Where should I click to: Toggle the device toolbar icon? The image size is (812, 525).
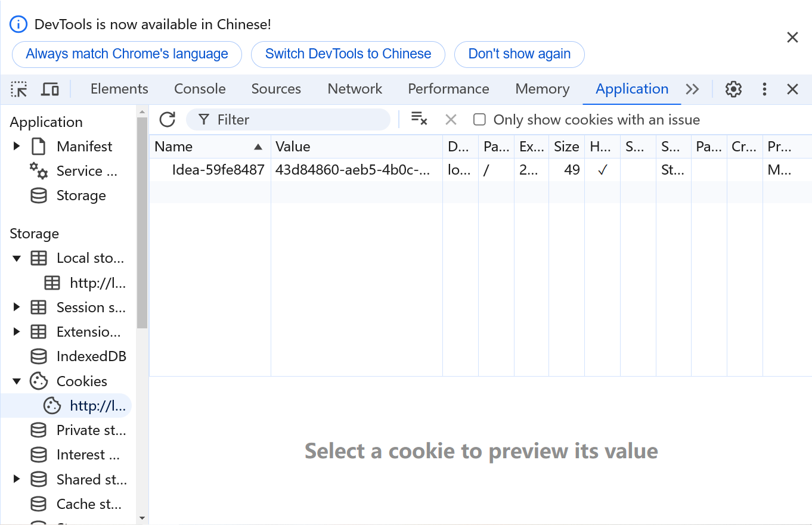point(50,89)
